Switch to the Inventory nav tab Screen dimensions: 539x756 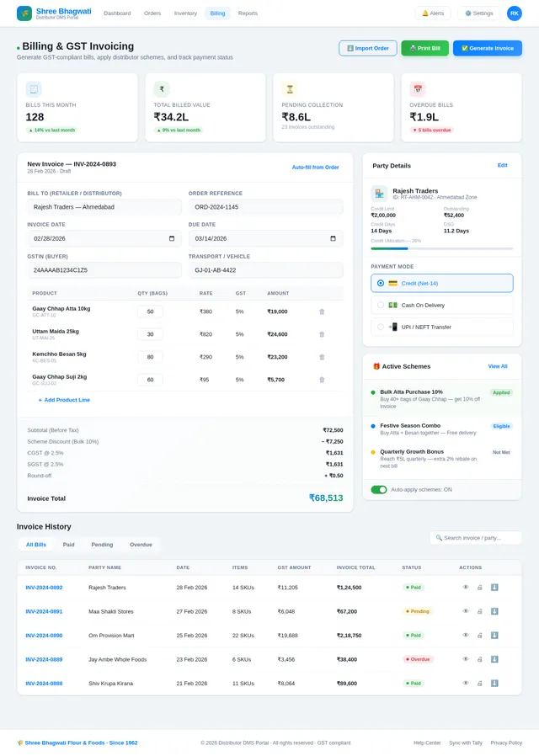pos(185,13)
